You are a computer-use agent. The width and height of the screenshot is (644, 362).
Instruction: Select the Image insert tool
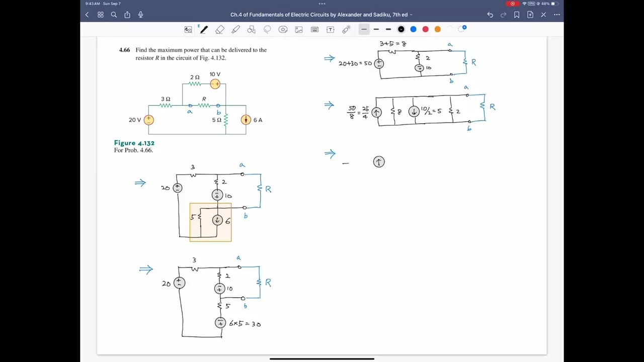(299, 30)
